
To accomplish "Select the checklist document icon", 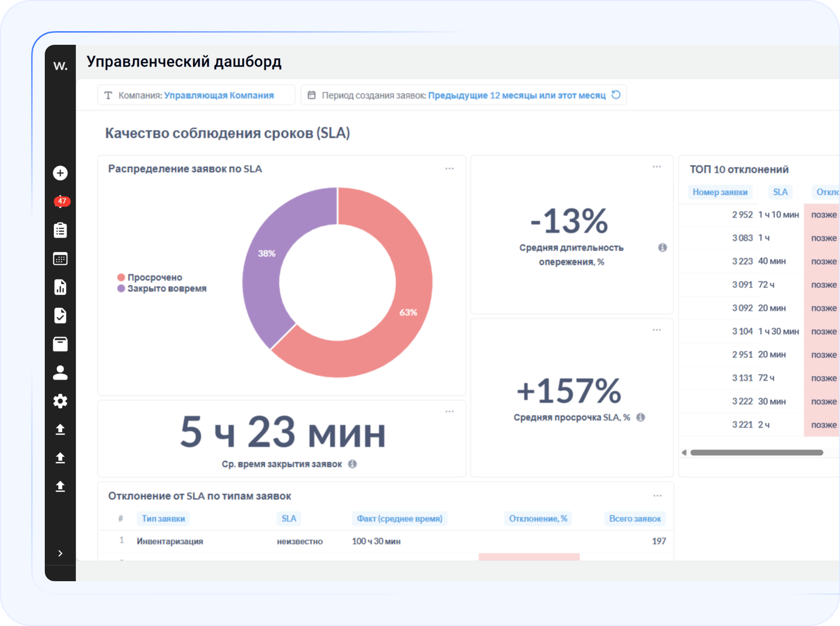I will click(x=60, y=315).
